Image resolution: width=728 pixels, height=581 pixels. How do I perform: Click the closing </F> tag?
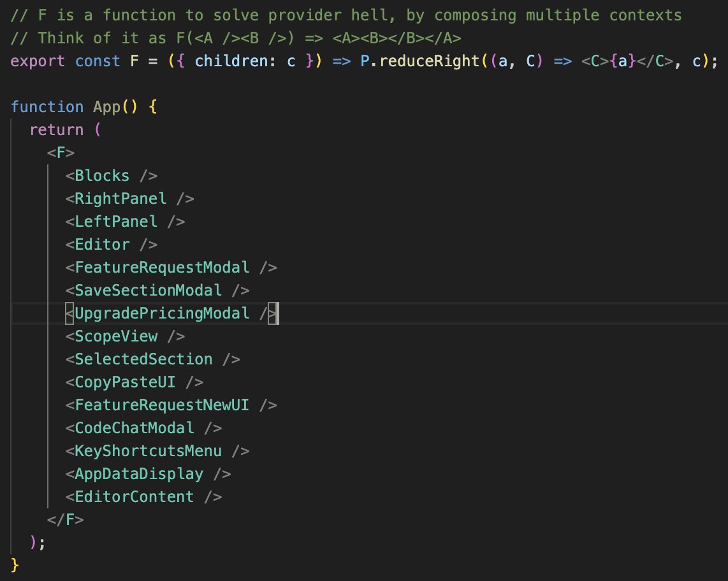coord(66,520)
